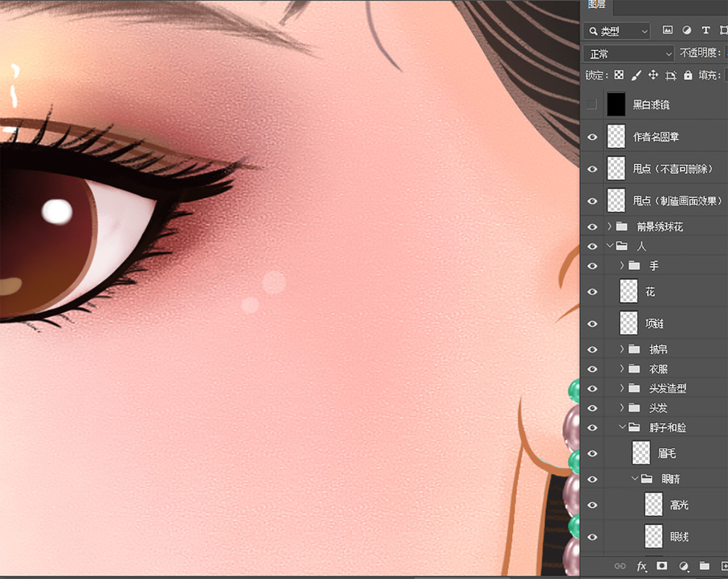This screenshot has height=579, width=728.
Task: Hide the 高光 layer
Action: coord(592,505)
